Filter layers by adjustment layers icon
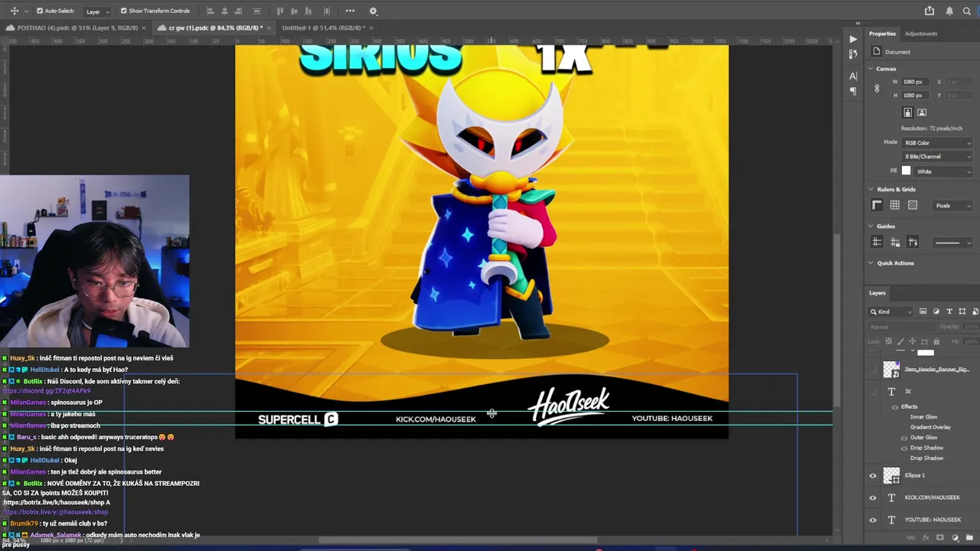 936,311
